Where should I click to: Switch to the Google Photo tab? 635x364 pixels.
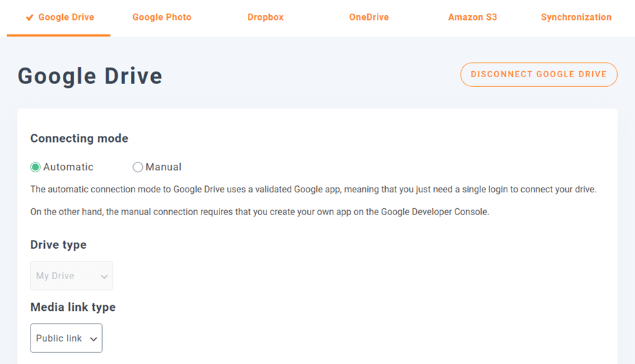[162, 17]
